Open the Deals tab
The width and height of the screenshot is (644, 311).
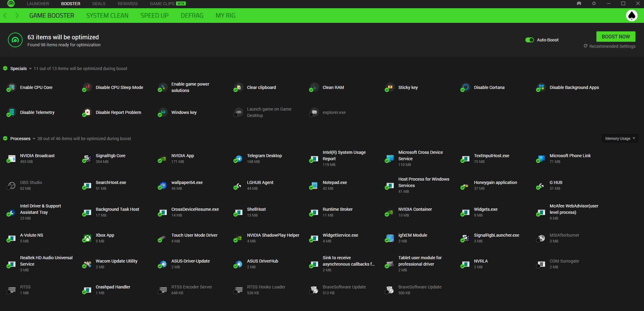click(x=99, y=4)
